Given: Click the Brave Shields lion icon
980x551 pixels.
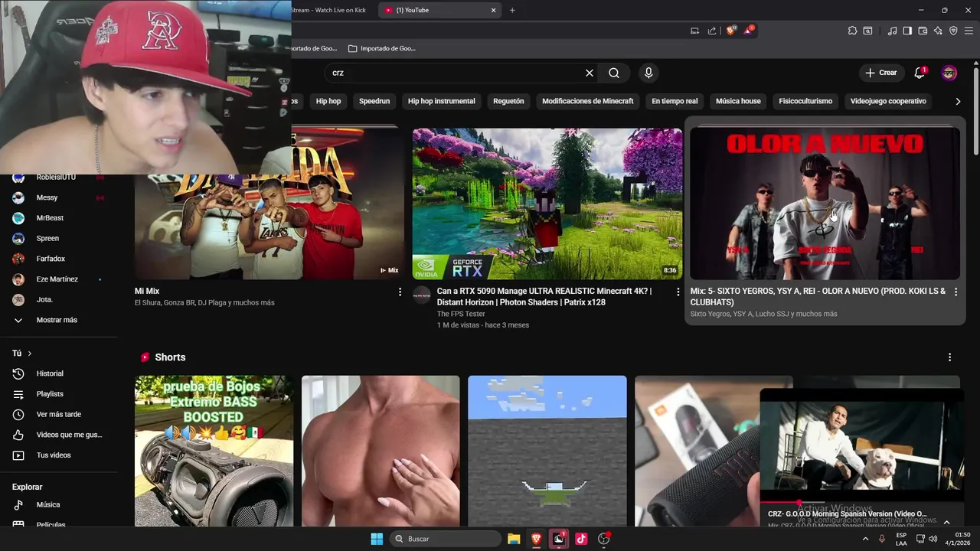Looking at the screenshot, I should [x=730, y=31].
